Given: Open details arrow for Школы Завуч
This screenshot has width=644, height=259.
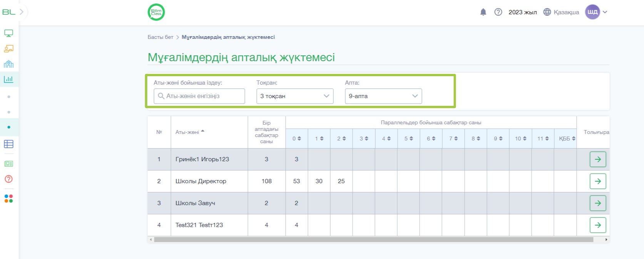Looking at the screenshot, I should point(598,203).
